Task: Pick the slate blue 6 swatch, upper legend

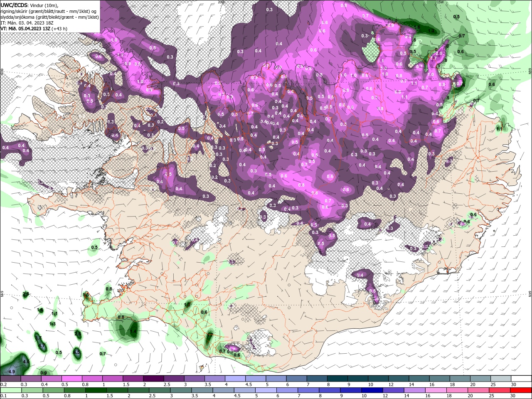Action: coord(296,379)
